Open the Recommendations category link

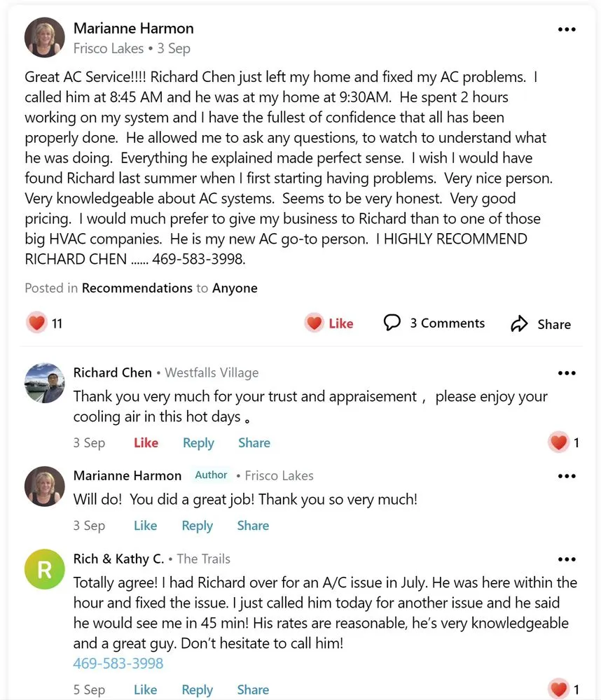(x=137, y=288)
